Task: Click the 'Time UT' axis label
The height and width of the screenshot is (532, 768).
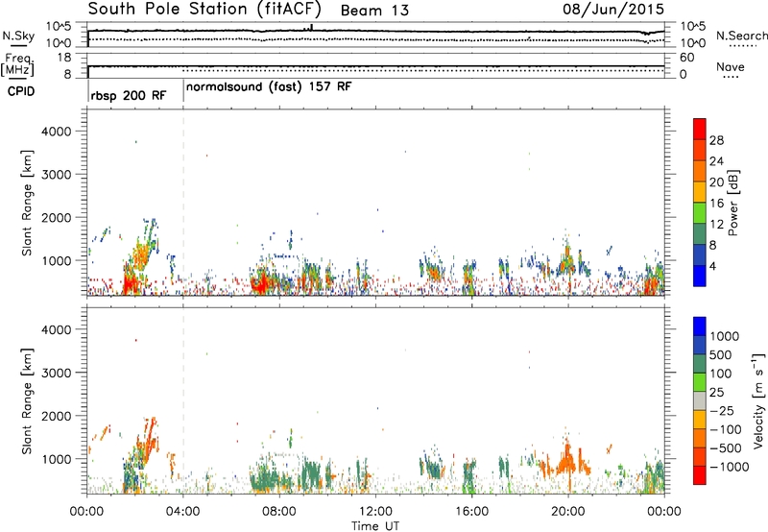Action: [x=375, y=526]
